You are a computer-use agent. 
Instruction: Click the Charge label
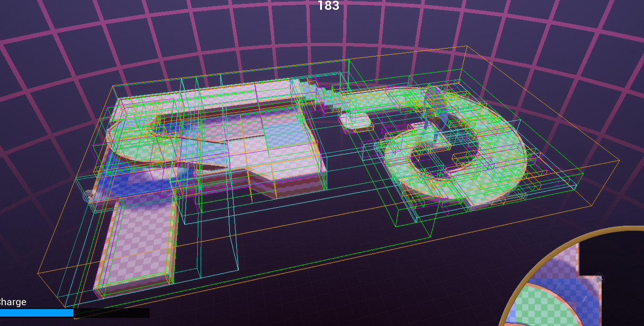(x=13, y=302)
